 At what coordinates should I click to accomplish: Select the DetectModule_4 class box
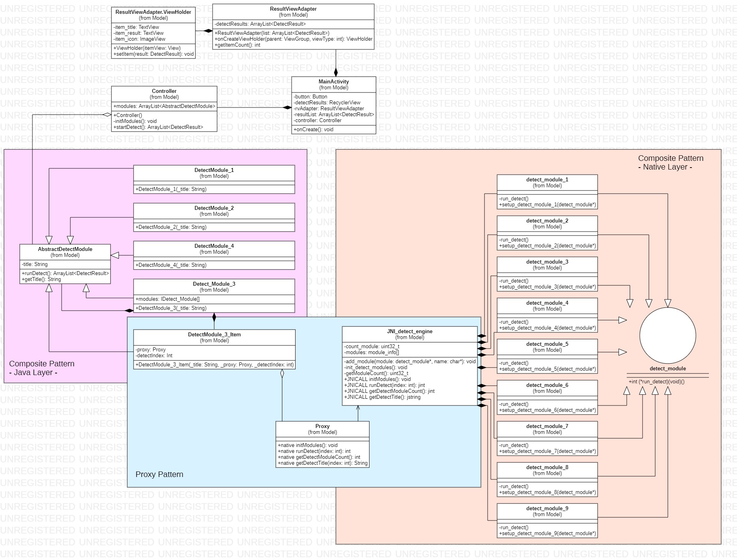214,255
